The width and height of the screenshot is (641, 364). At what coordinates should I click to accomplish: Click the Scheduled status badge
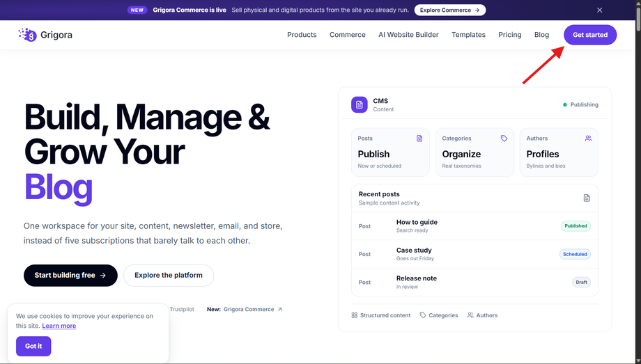click(575, 254)
